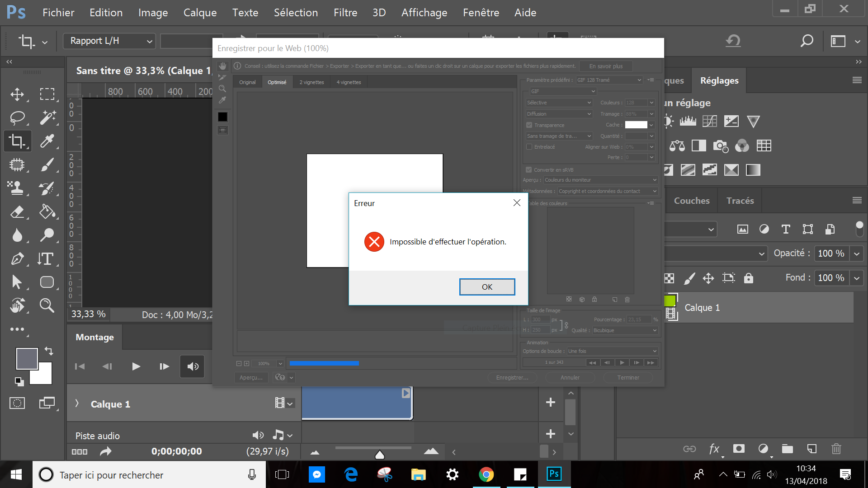Toggle the layer filter switch
Viewport: 868px width, 488px height.
click(x=859, y=229)
